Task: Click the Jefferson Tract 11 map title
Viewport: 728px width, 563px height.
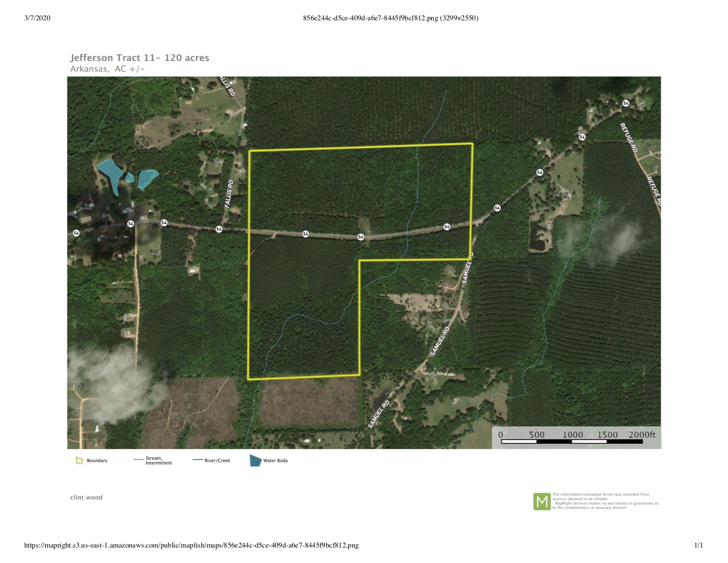Action: click(140, 58)
